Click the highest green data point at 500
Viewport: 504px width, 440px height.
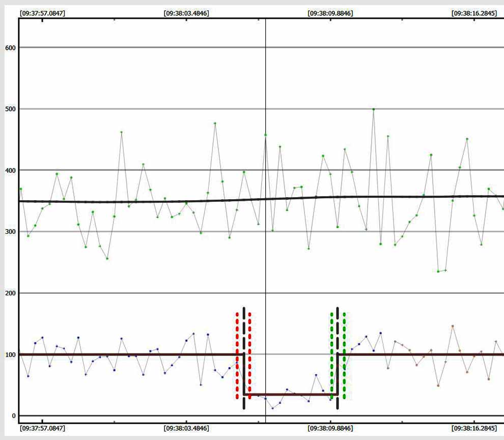373,109
